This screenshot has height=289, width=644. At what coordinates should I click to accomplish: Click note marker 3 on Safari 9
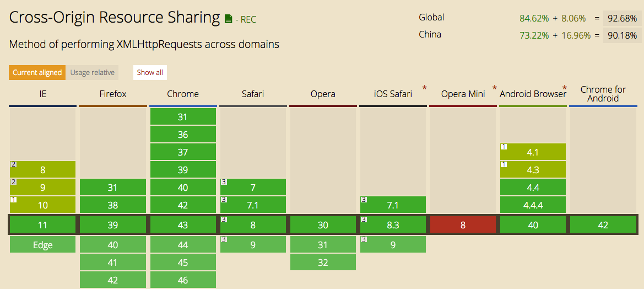[224, 239]
